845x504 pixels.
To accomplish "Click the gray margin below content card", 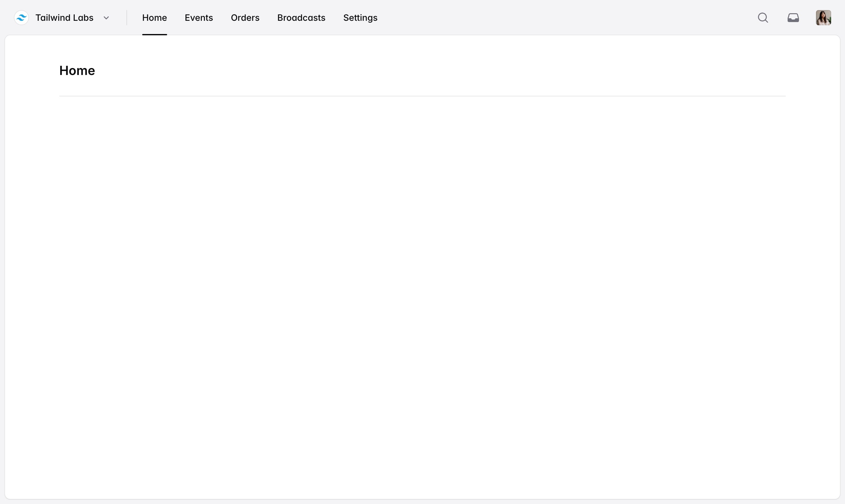I will [422, 501].
